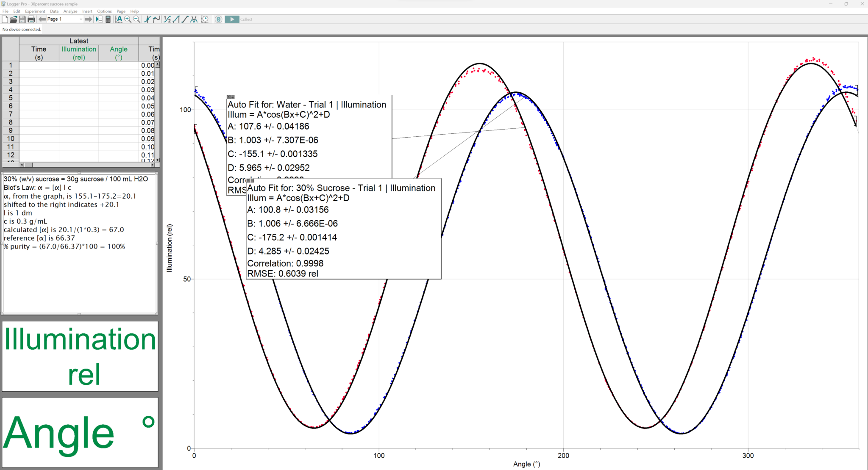Click the Angle (°) x-axis label
This screenshot has height=470, width=868.
click(x=526, y=464)
